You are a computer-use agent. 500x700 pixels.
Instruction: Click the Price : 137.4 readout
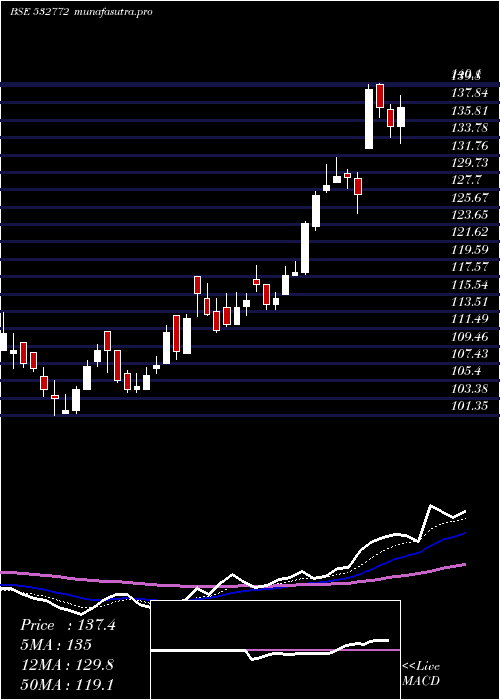coord(68,625)
